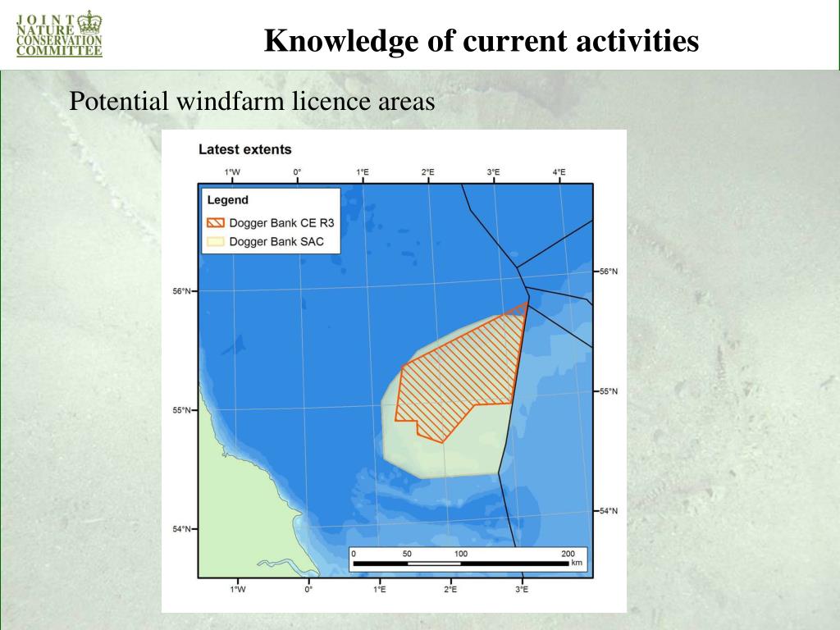Click the Joint Nature Conservation Committee logo
The width and height of the screenshot is (840, 630).
coord(59,34)
